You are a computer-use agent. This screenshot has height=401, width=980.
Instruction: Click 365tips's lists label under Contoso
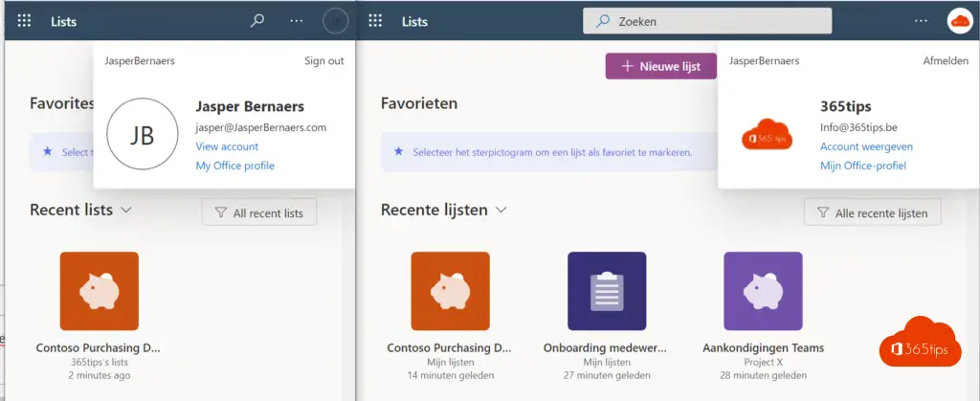click(100, 363)
